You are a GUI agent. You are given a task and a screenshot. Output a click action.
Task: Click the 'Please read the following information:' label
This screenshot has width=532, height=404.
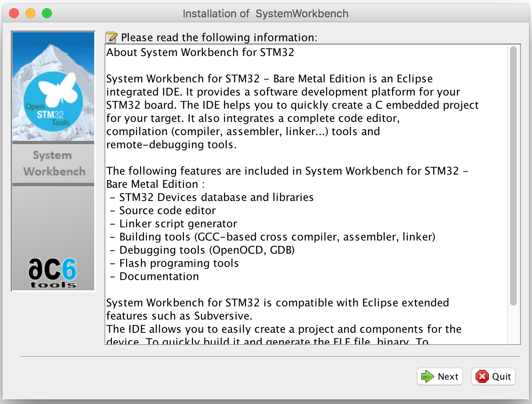219,37
